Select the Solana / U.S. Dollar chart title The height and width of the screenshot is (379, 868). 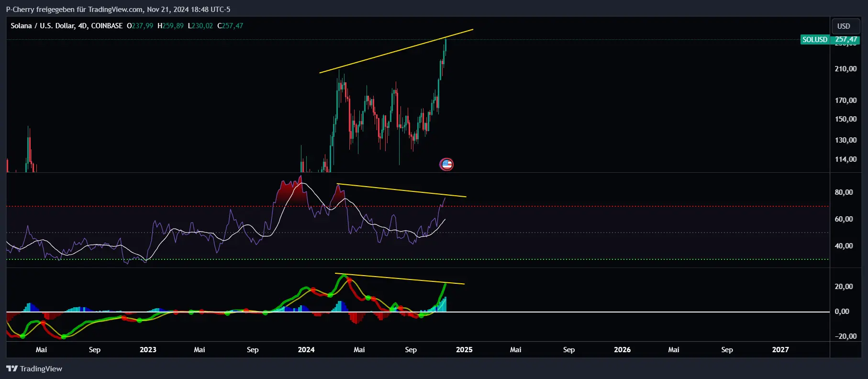point(67,26)
